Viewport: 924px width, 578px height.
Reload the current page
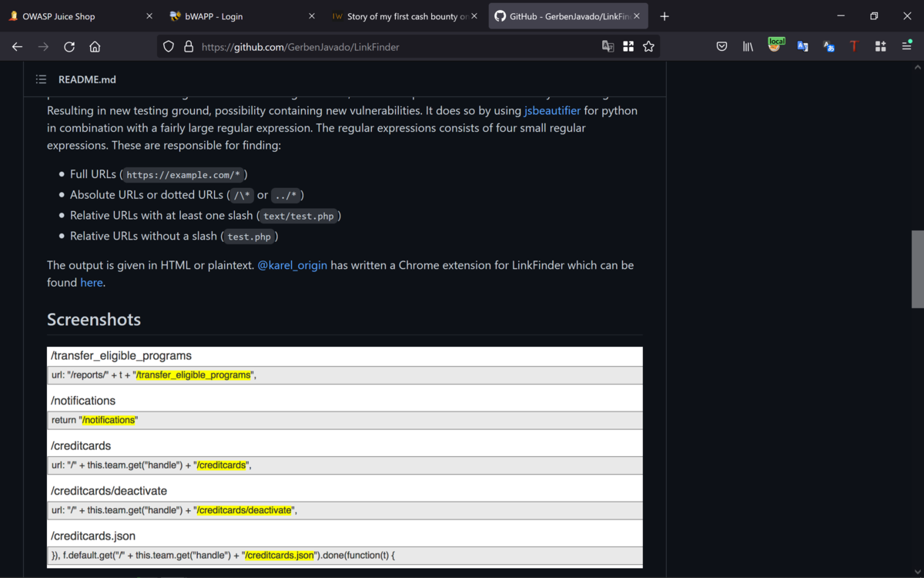pos(69,46)
